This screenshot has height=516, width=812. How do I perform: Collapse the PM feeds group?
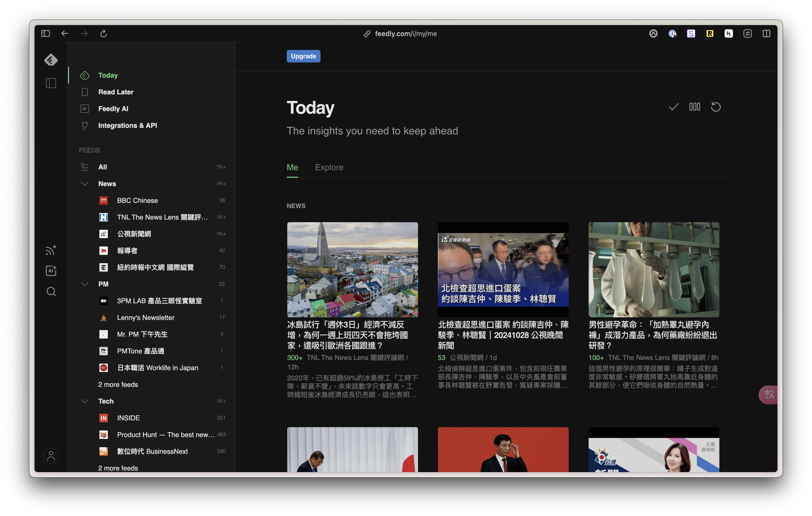coord(85,284)
